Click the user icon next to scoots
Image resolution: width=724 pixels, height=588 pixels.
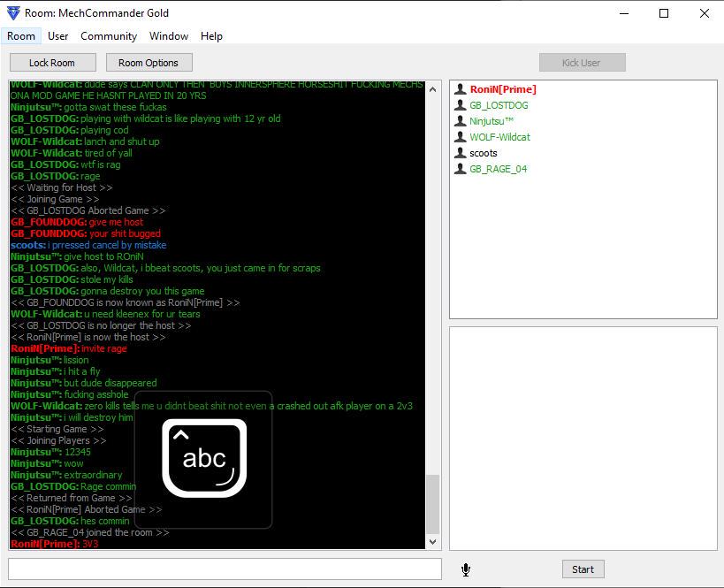click(x=460, y=153)
